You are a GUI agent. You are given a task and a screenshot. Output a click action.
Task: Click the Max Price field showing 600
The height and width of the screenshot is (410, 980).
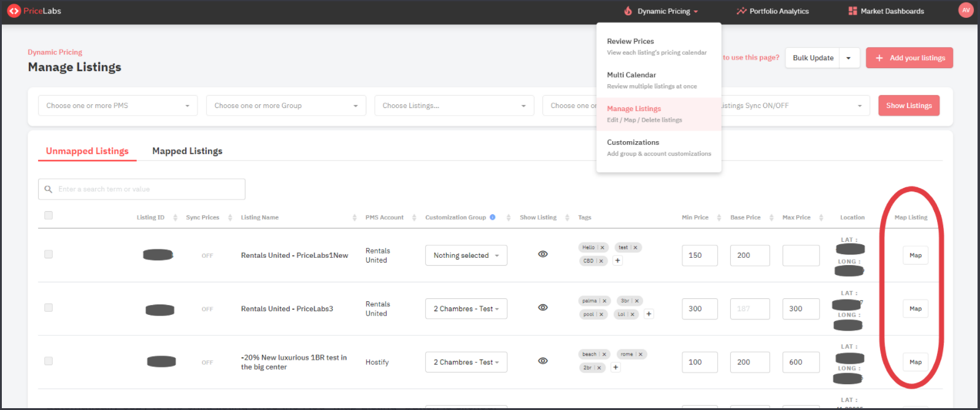click(801, 362)
